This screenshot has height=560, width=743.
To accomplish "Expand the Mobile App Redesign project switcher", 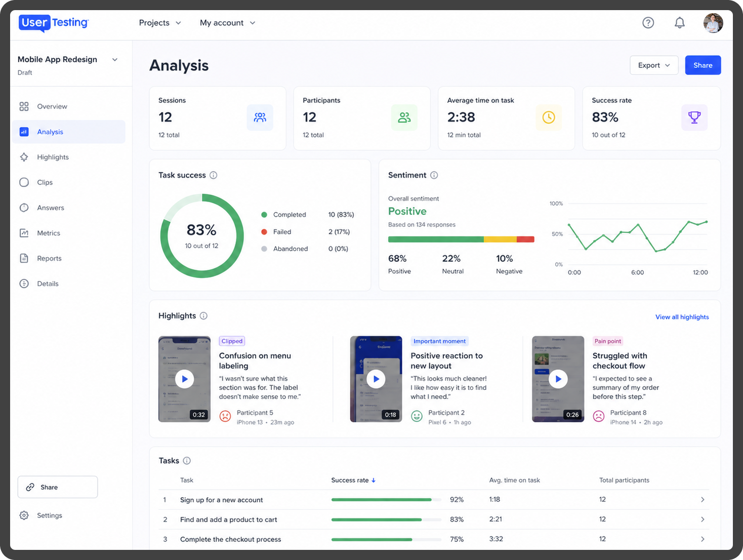I will 115,60.
